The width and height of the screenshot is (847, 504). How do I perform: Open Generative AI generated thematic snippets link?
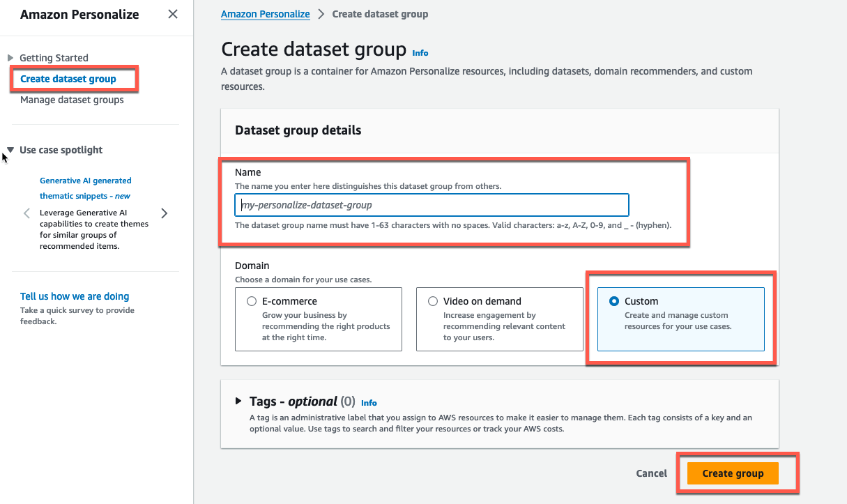pyautogui.click(x=85, y=188)
